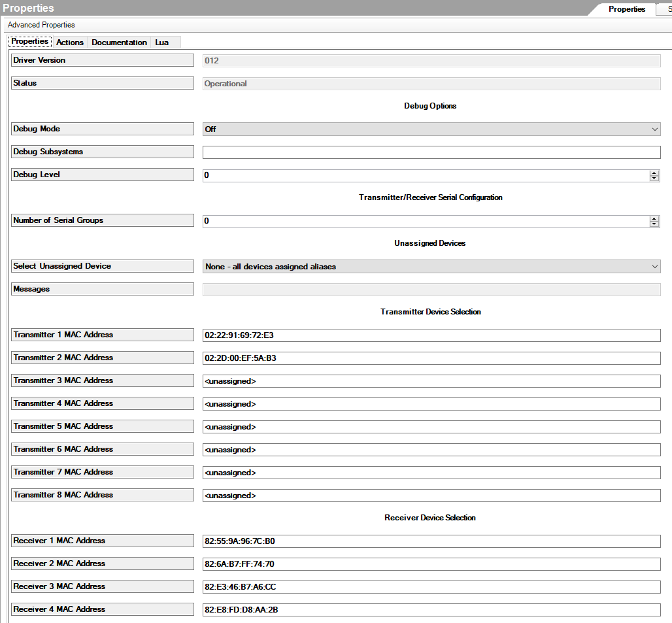
Task: Click the Debug Options section heading
Action: click(430, 106)
